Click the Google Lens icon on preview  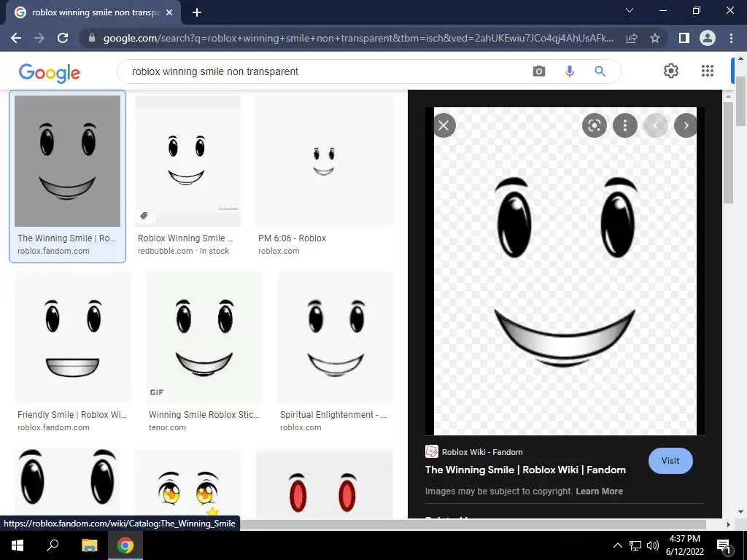coord(594,125)
